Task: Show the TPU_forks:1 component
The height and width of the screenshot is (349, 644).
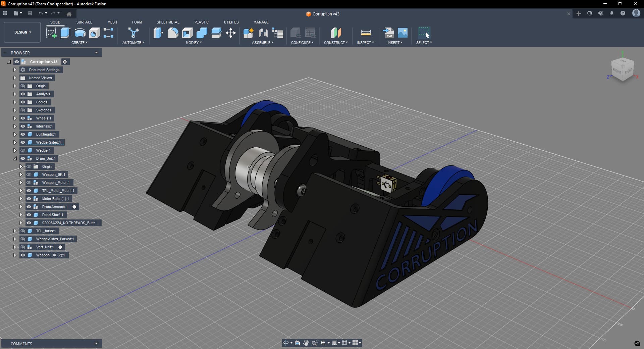Action: pyautogui.click(x=23, y=231)
